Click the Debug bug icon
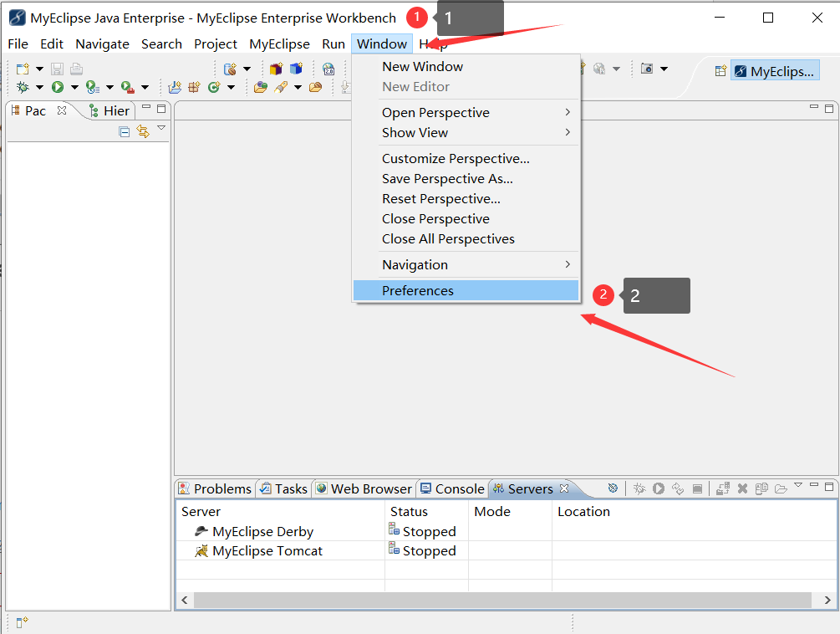The image size is (840, 634). tap(23, 87)
